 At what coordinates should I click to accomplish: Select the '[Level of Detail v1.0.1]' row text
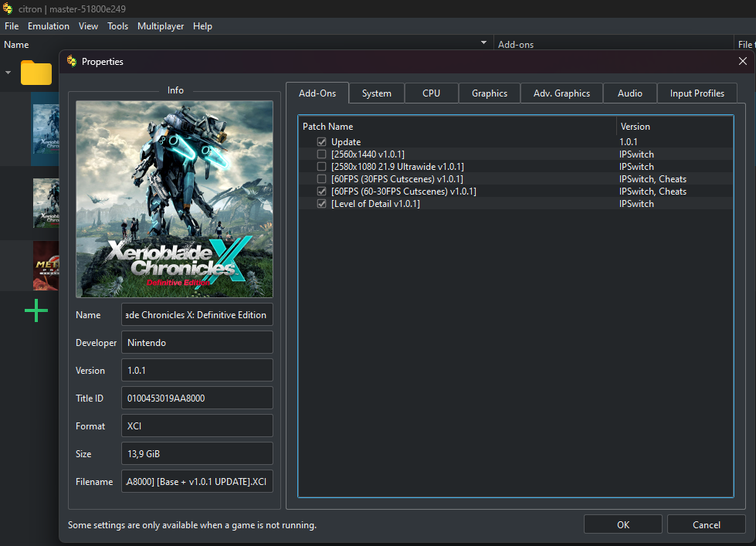click(x=375, y=204)
